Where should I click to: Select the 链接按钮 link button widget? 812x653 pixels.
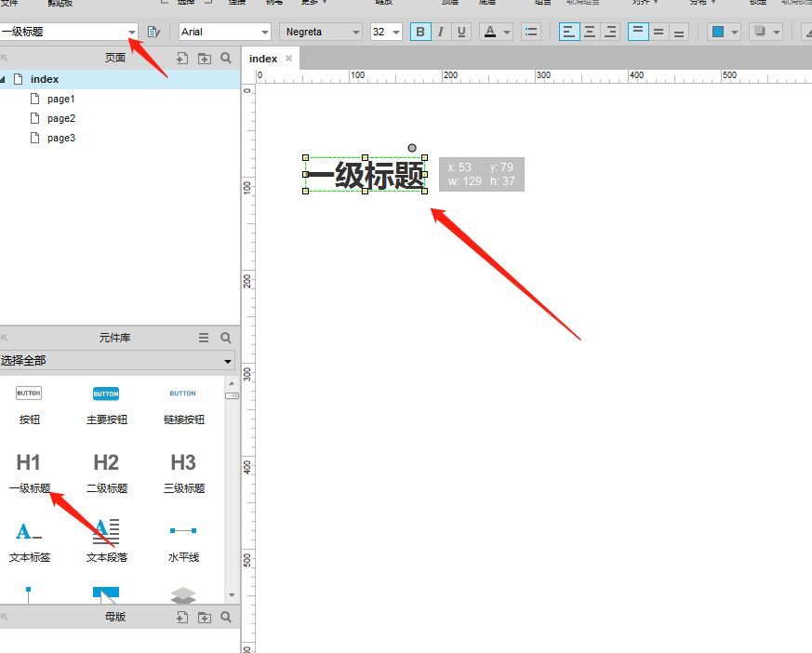184,406
